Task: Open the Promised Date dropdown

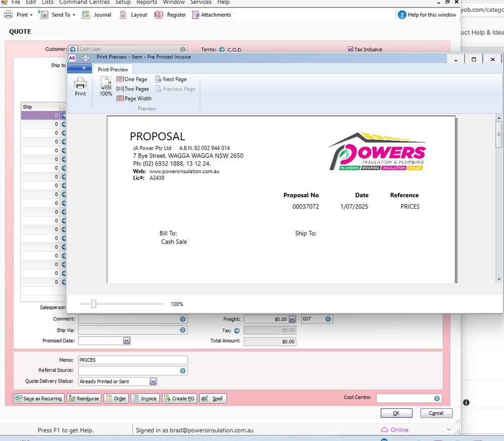Action: [127, 341]
